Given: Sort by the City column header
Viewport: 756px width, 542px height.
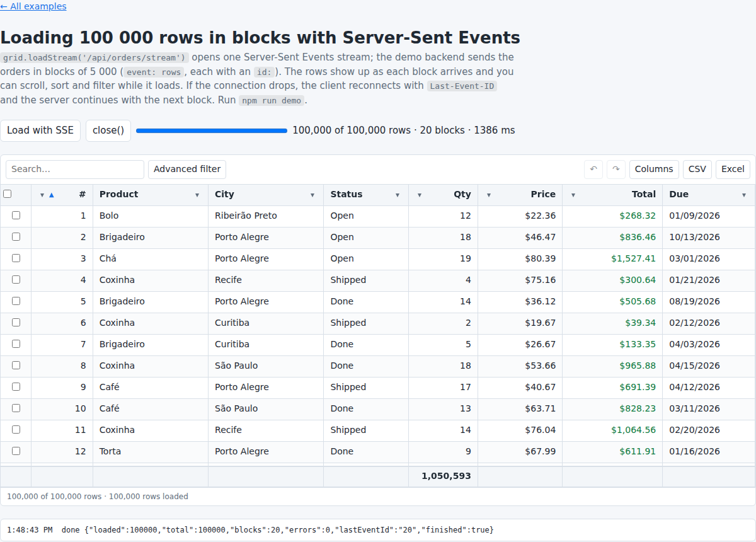Looking at the screenshot, I should click(224, 194).
